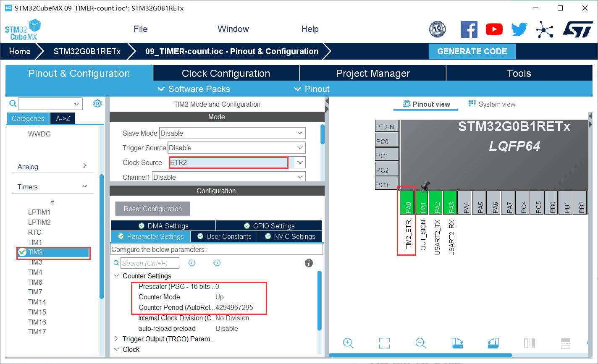
Task: Open the categories gear settings icon
Action: coord(97,103)
